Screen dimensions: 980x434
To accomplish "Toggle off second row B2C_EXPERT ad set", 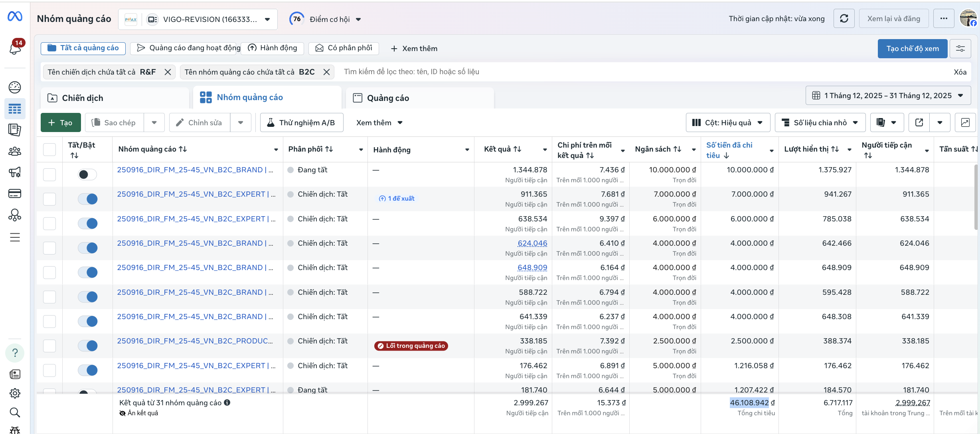I will click(87, 199).
